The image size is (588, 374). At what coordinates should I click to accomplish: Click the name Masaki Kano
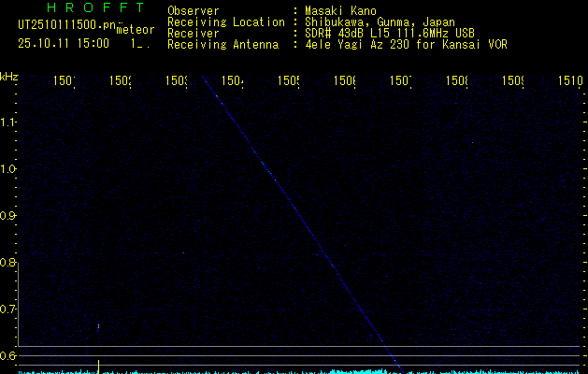point(340,11)
